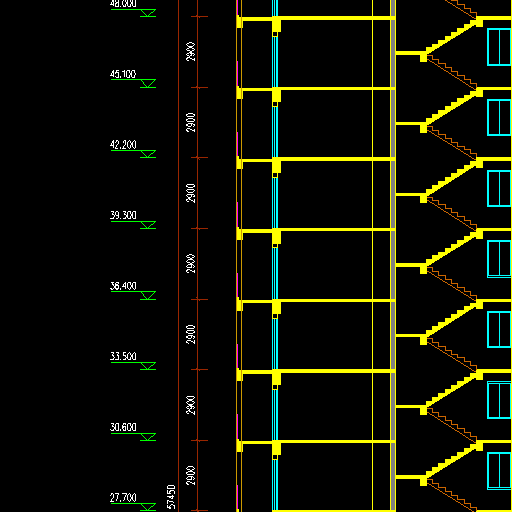512x512 pixels.
Task: Select the elevation triangle marker beside 48.000
Action: tap(148, 13)
